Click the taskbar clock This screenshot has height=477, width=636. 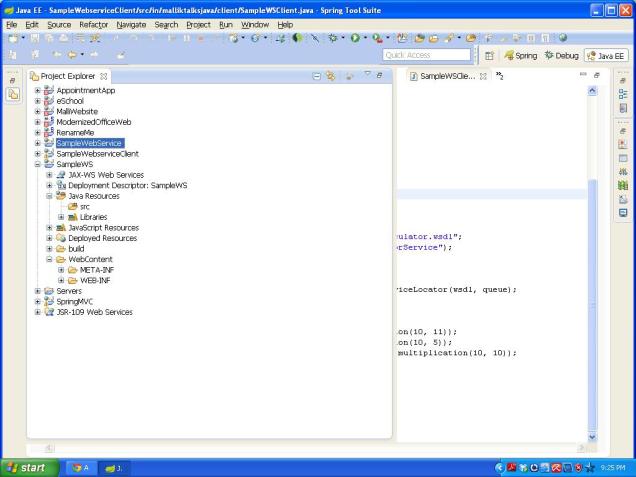point(613,468)
